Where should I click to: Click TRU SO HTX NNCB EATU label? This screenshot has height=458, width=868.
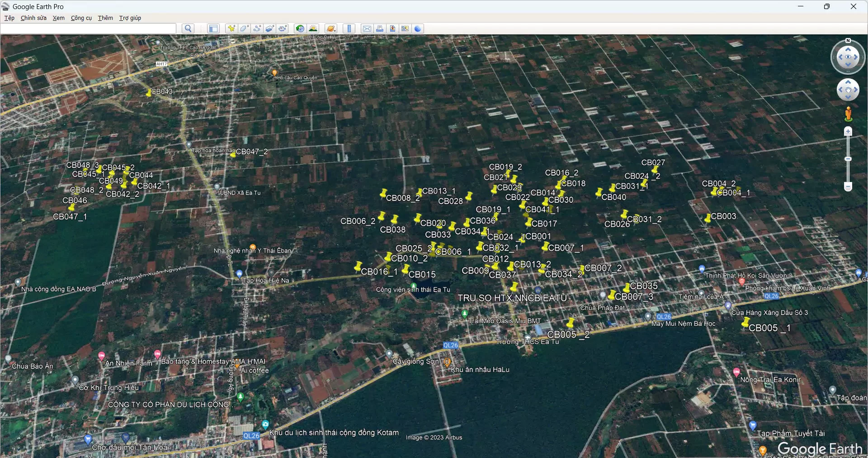point(512,298)
